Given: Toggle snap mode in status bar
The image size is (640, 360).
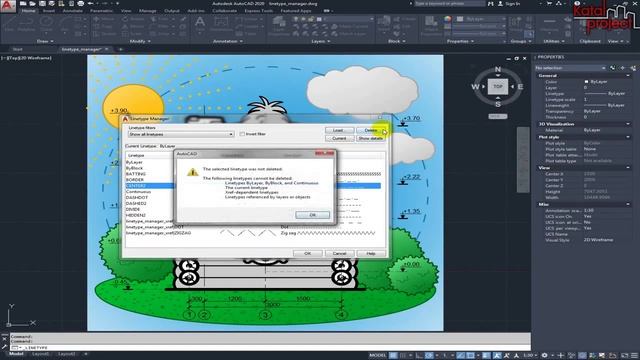Looking at the screenshot, I should click(x=404, y=356).
